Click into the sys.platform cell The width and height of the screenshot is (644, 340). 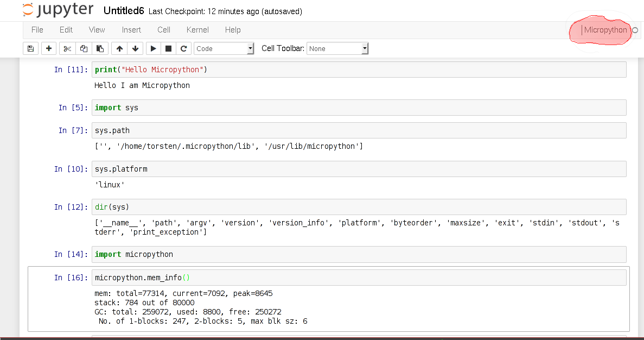[x=359, y=169]
